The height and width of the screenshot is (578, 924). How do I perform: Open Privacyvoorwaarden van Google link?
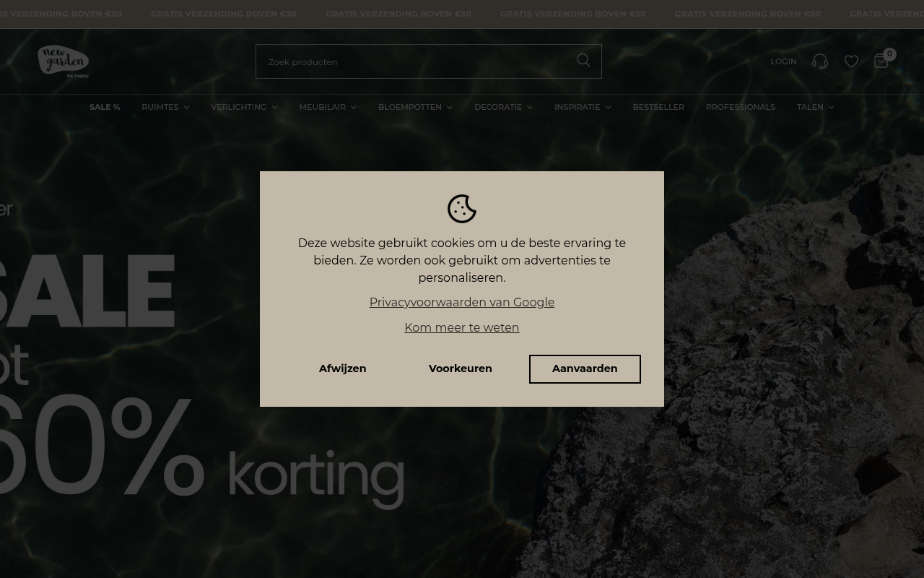coord(462,302)
